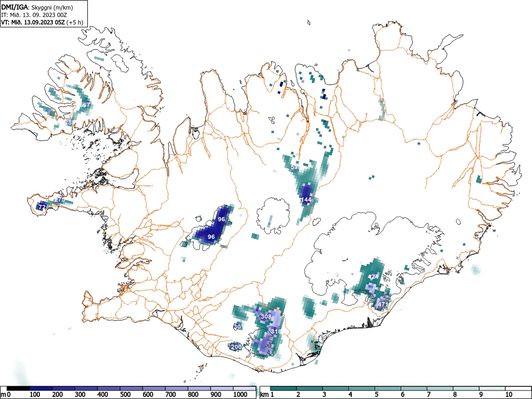Image resolution: width=532 pixels, height=399 pixels.
Task: Click the '9' label on the km scale
Action: click(x=481, y=395)
